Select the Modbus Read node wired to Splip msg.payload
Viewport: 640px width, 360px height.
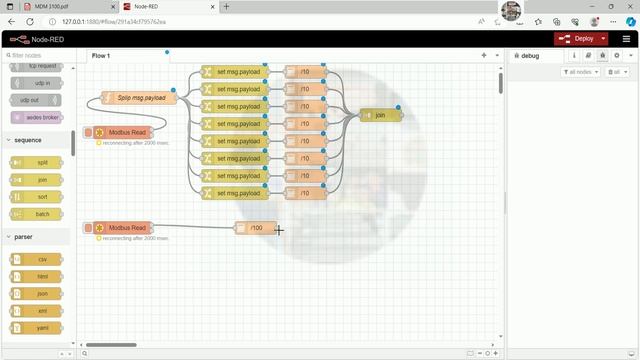tap(123, 132)
